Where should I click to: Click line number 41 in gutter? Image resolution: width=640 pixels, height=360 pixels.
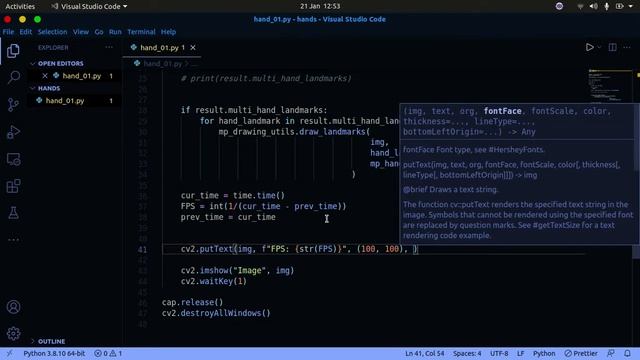pos(142,249)
